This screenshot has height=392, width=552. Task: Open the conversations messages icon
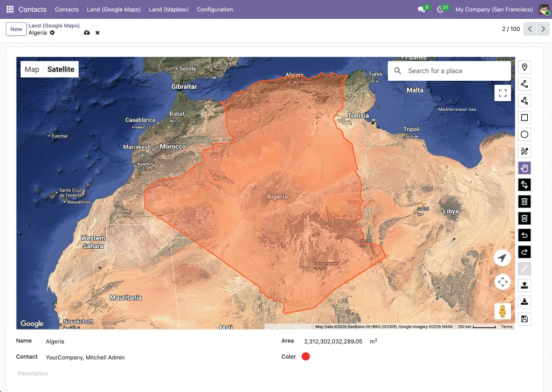(422, 10)
